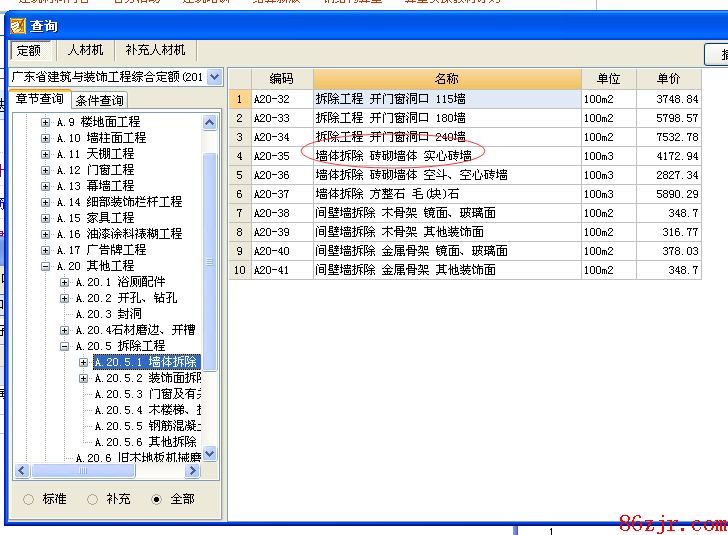Screen dimensions: 728x535
Task: Select the 全部 radio button
Action: [x=156, y=498]
